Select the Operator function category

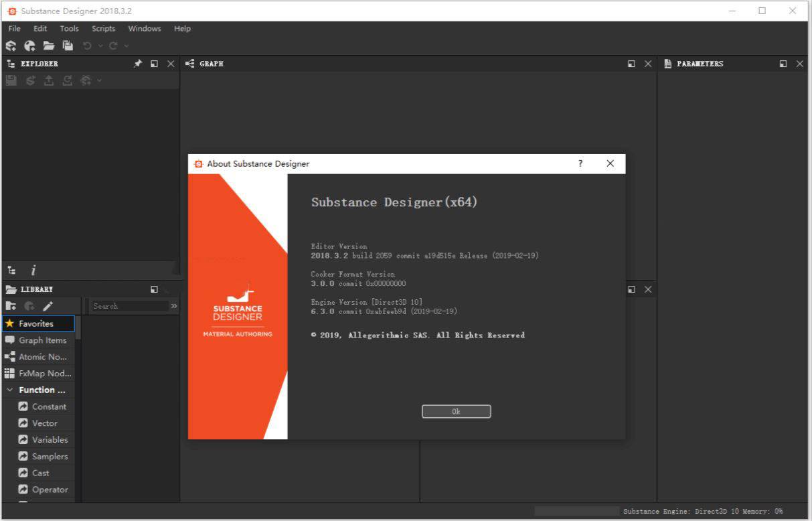pyautogui.click(x=42, y=490)
